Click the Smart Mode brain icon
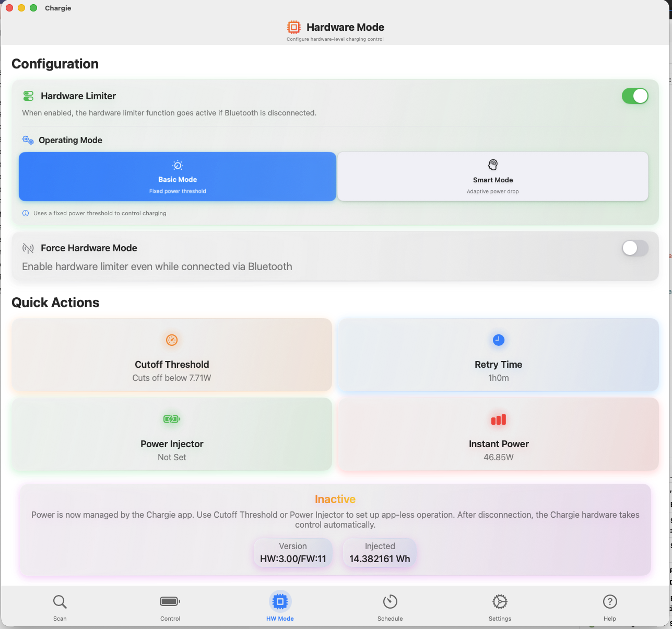The height and width of the screenshot is (629, 672). coord(493,165)
